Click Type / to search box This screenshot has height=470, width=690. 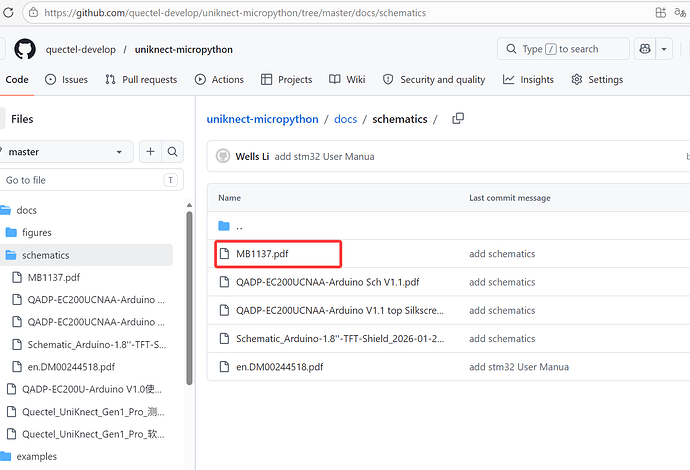click(563, 49)
